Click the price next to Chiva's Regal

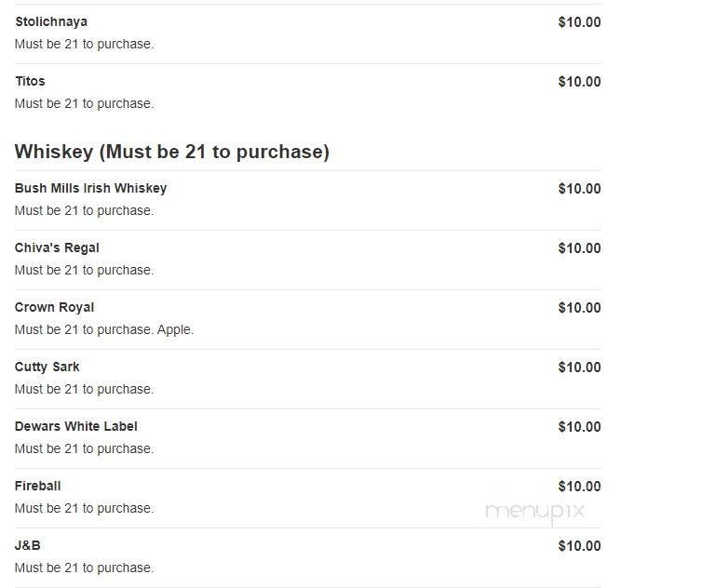click(579, 247)
